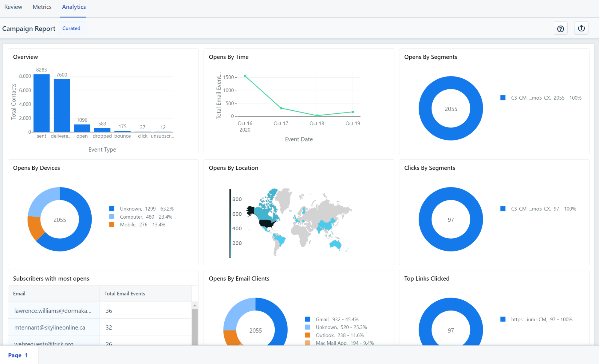
Task: Select the Analytics tab
Action: click(x=74, y=7)
